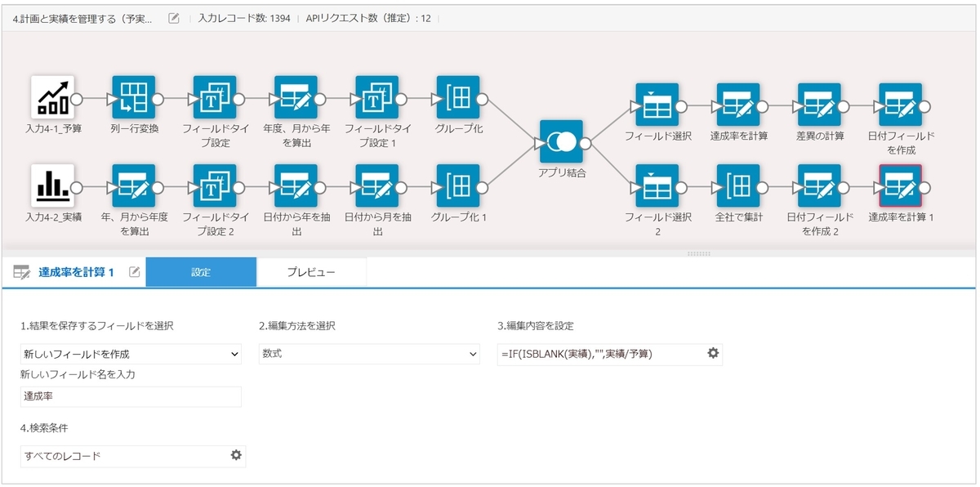Click the 3.編集内容を設定 label
The width and height of the screenshot is (980, 487).
(536, 326)
